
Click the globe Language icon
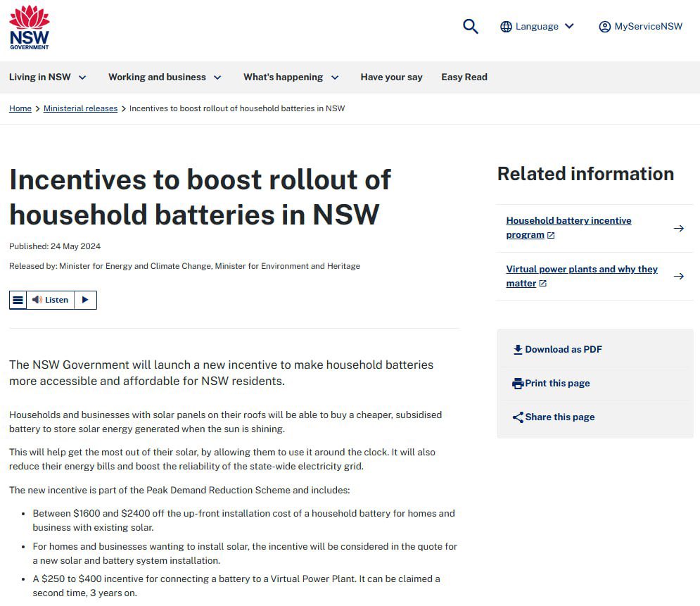pos(506,27)
